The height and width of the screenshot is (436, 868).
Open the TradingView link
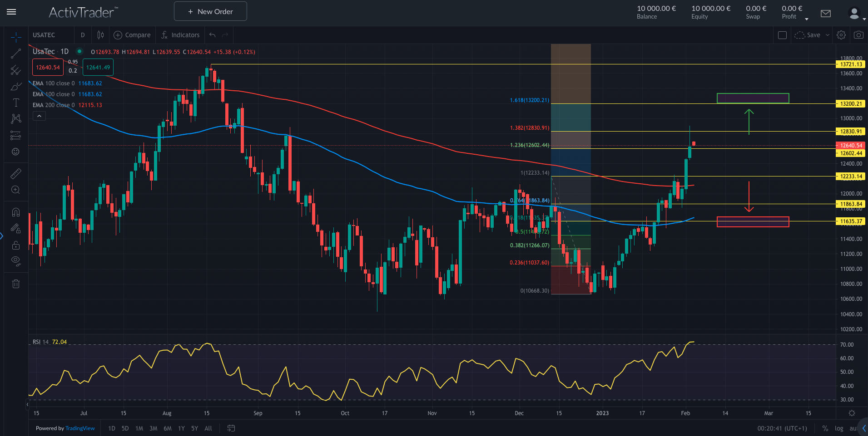click(x=80, y=428)
